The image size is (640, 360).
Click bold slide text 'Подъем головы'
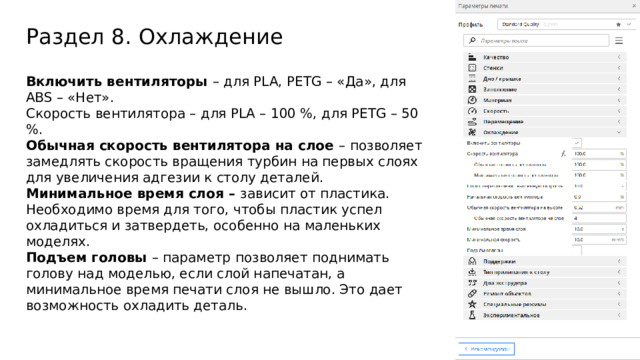click(x=86, y=258)
